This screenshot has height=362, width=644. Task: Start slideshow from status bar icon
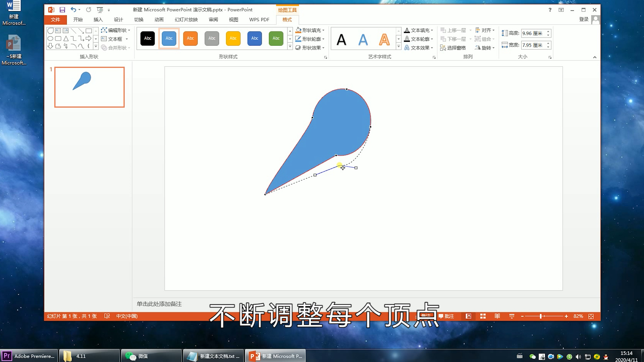(512, 316)
